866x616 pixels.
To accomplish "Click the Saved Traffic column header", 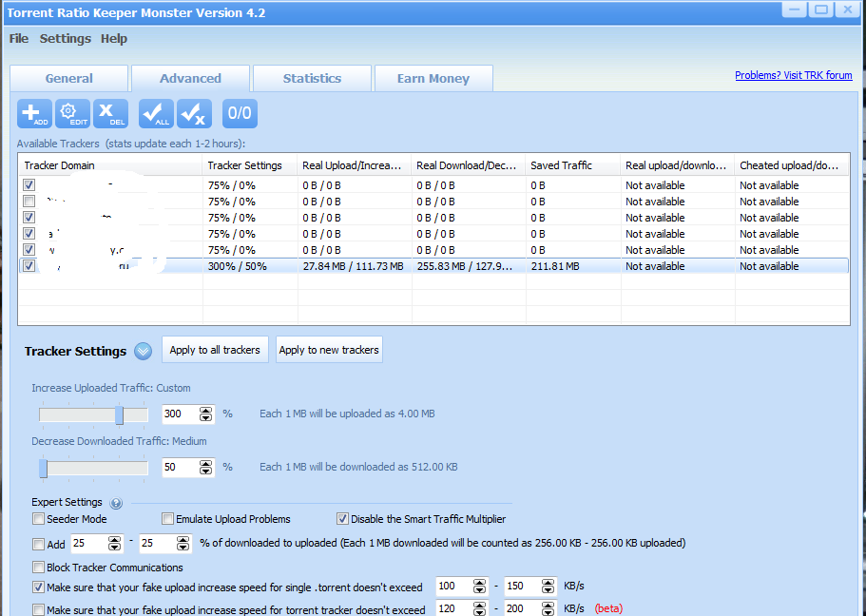I will [573, 165].
